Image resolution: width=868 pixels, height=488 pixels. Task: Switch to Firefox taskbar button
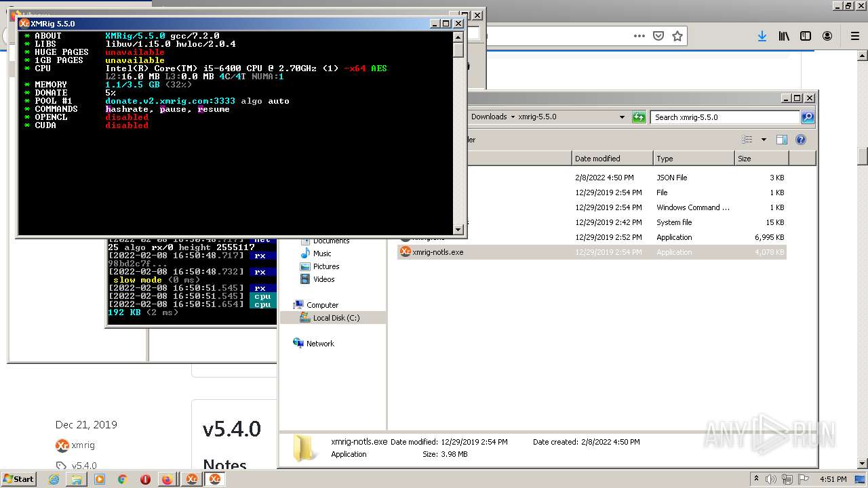[x=167, y=479]
